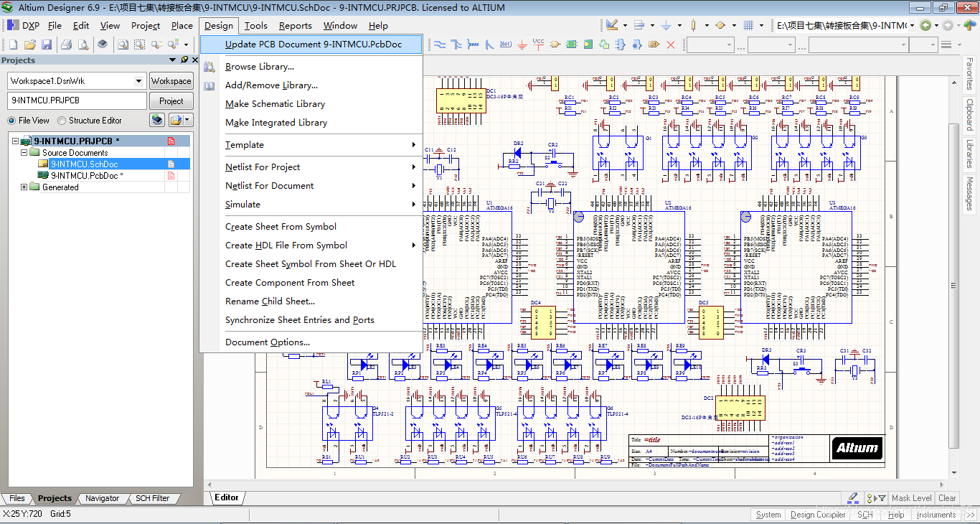980x524 pixels.
Task: Choose Update PCB Document 9-INTMCU.PcbDoc
Action: [311, 44]
